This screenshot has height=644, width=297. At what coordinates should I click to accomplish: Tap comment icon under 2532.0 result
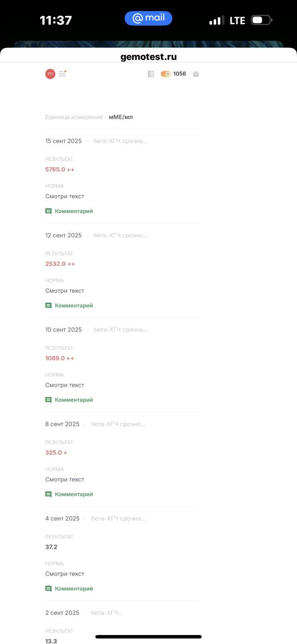click(49, 306)
